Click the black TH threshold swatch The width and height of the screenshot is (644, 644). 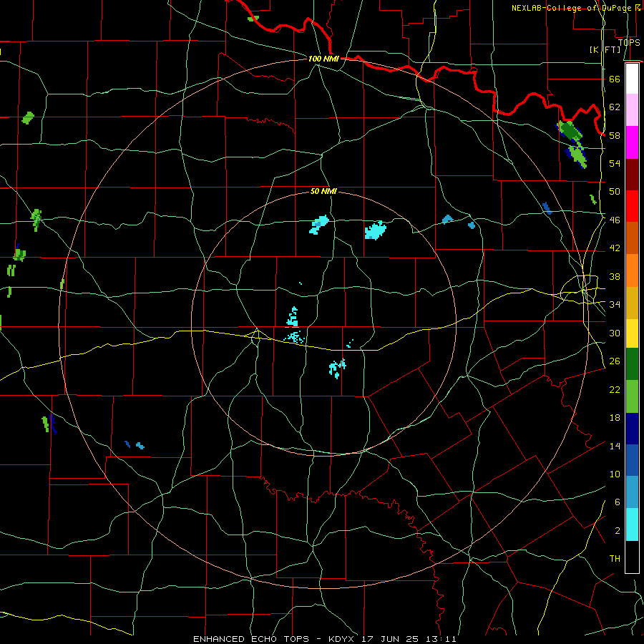(632, 557)
